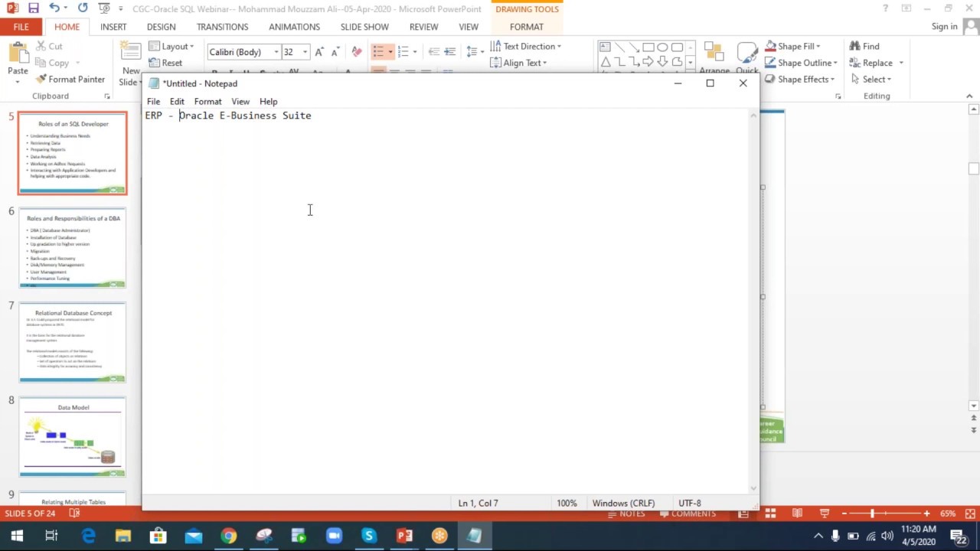Click the Reset slide button
This screenshot has height=551, width=980.
[166, 63]
